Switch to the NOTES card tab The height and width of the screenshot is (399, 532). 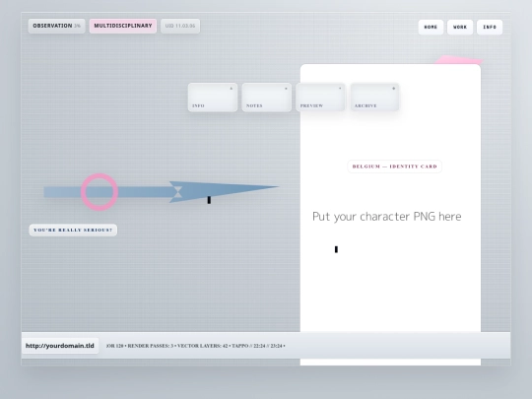pos(267,97)
